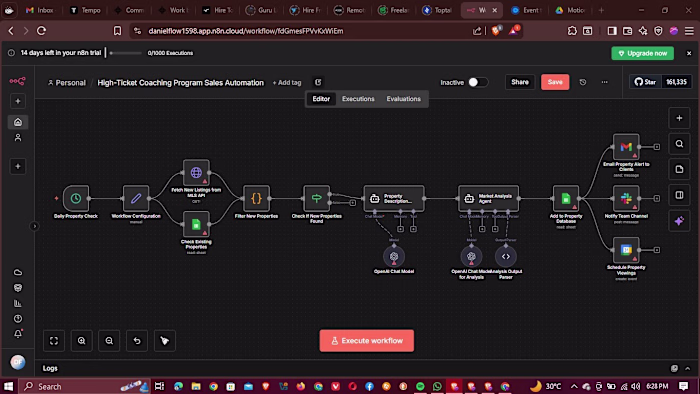
Task: Switch to the Executions tab
Action: pyautogui.click(x=358, y=99)
